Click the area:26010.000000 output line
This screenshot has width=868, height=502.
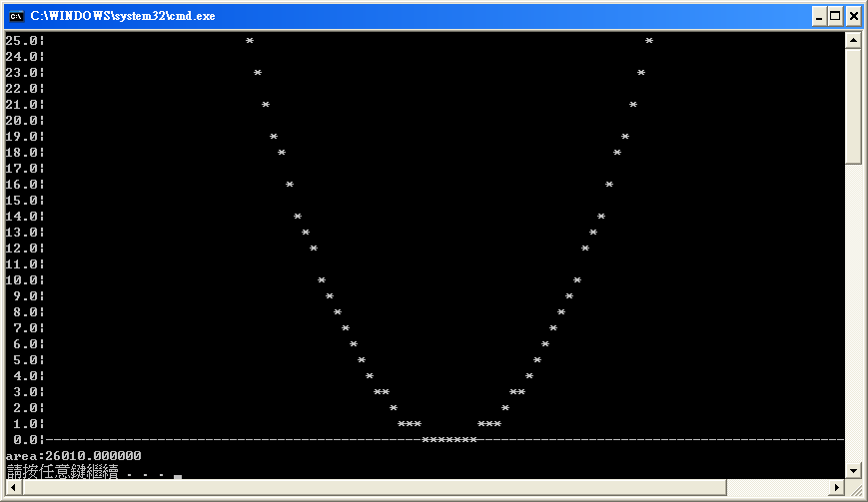[73, 456]
